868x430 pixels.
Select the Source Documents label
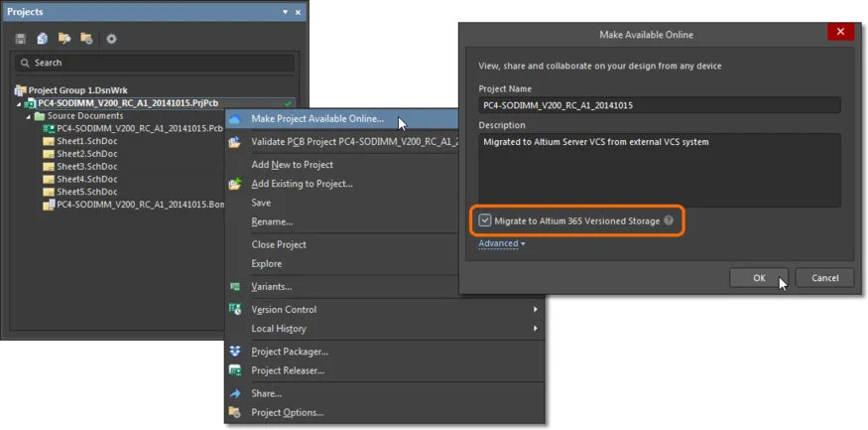85,116
